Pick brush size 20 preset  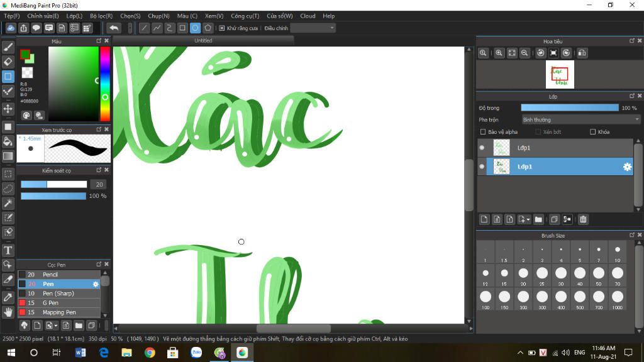(523, 275)
